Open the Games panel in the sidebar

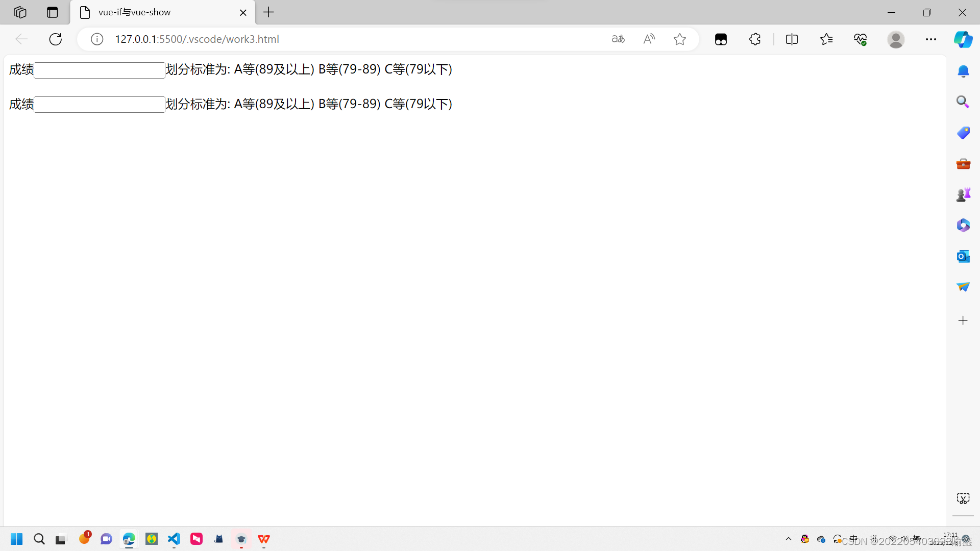pyautogui.click(x=964, y=194)
